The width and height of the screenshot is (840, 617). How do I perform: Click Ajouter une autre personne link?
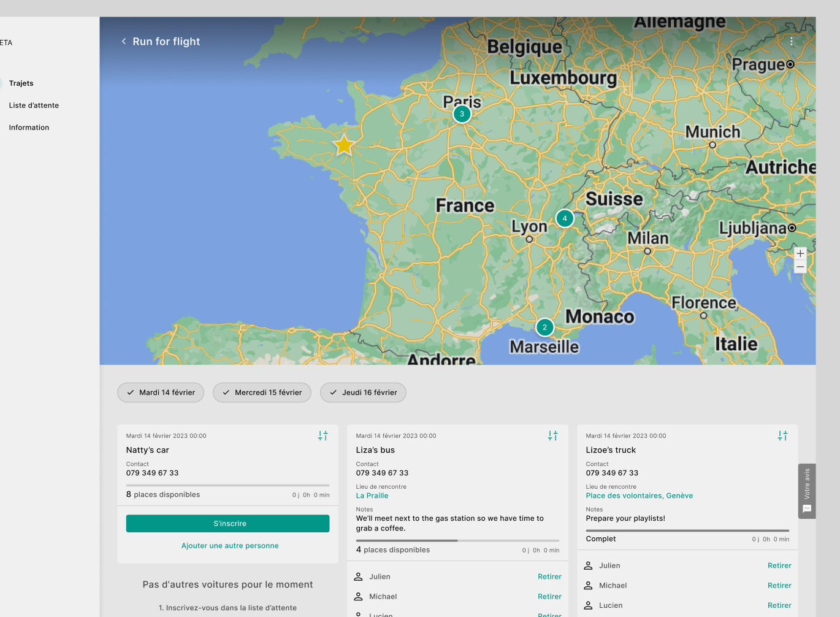[230, 546]
